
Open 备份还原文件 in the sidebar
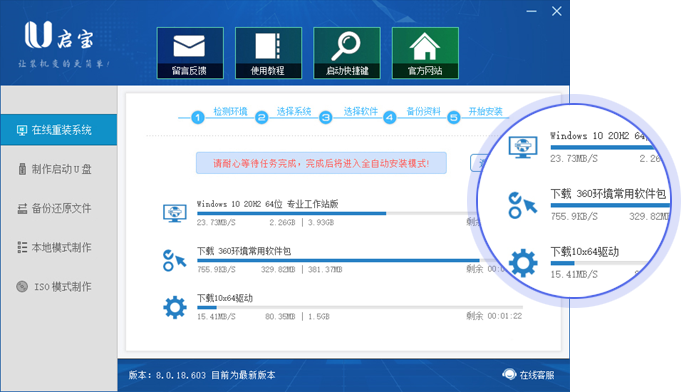[x=59, y=208]
